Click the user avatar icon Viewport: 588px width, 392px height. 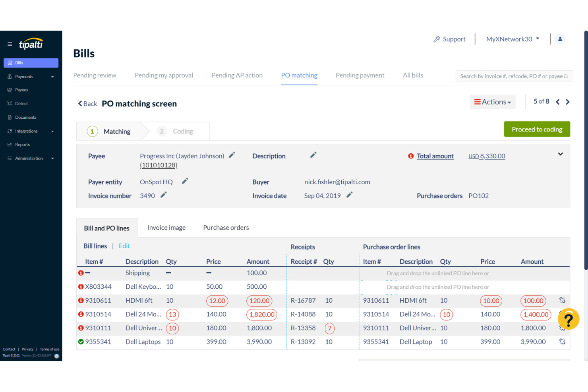(x=560, y=39)
